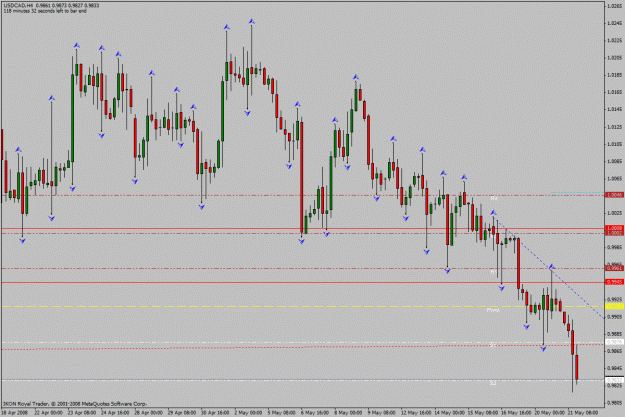Click the 1.0125 price axis label
The height and width of the screenshot is (417, 625).
tap(614, 127)
